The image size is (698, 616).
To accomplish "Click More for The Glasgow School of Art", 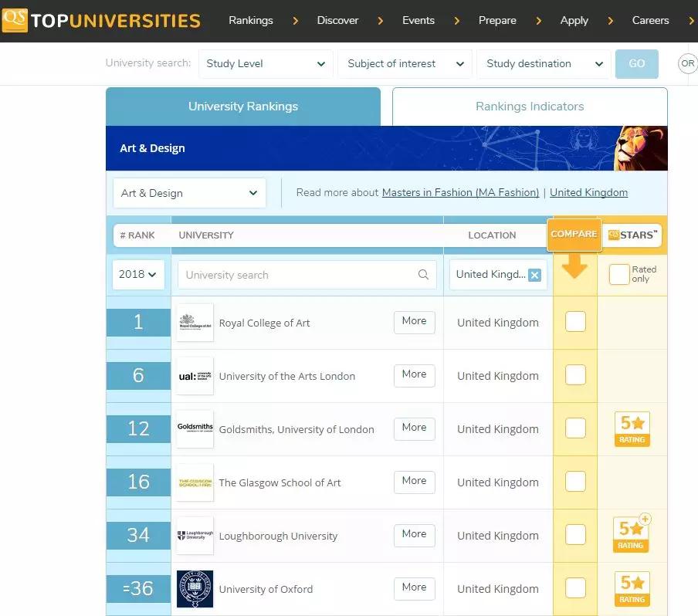I will tap(414, 481).
